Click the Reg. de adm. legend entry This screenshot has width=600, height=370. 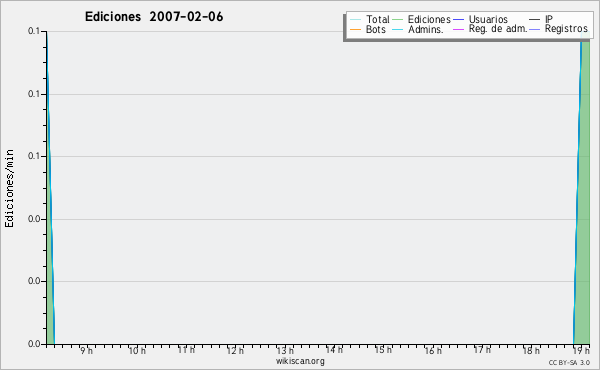[490, 29]
